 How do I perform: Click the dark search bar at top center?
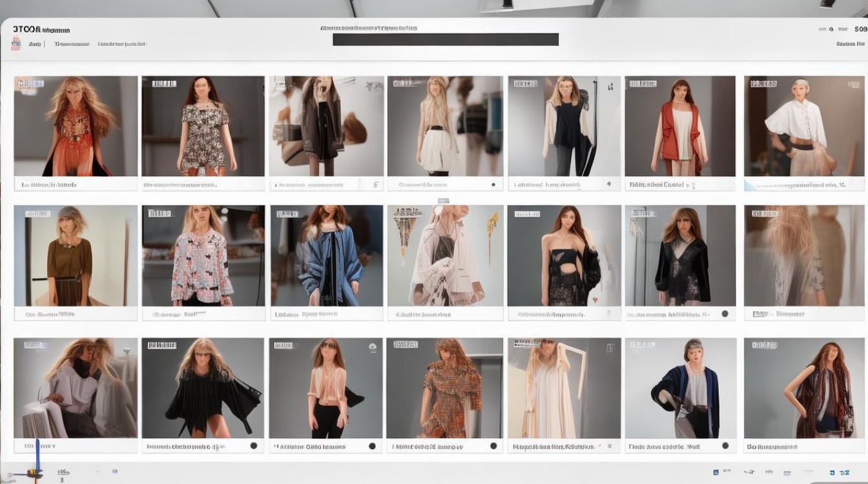click(445, 39)
